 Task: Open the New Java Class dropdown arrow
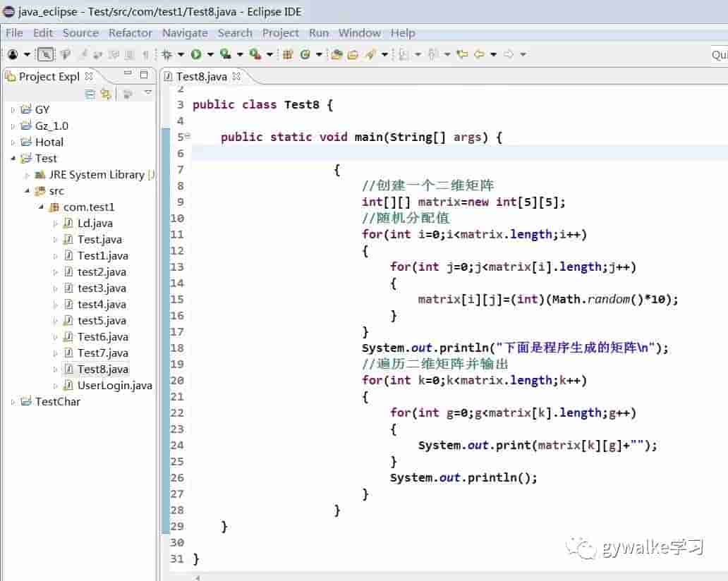[319, 54]
